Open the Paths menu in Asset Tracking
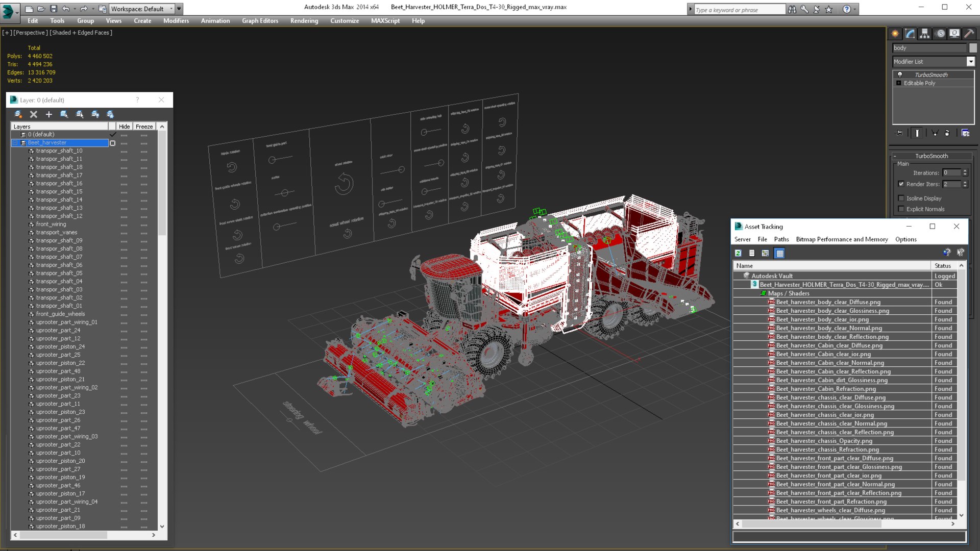 point(781,239)
